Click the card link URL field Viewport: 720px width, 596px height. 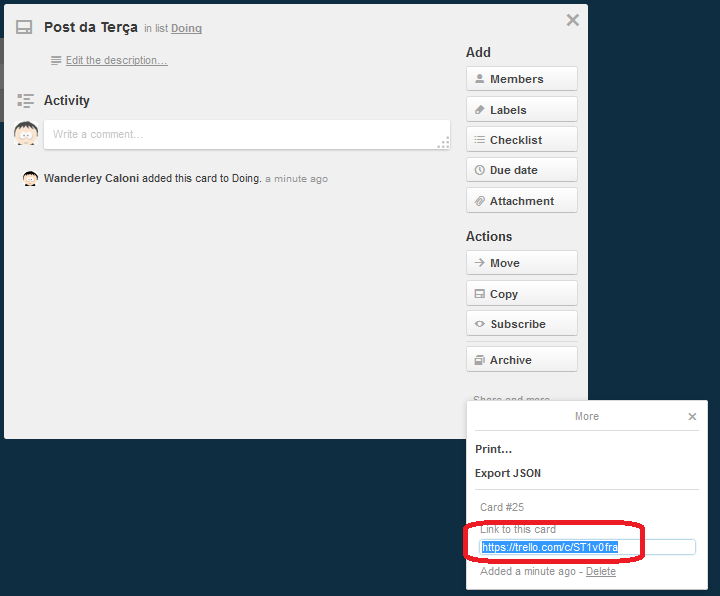[587, 547]
